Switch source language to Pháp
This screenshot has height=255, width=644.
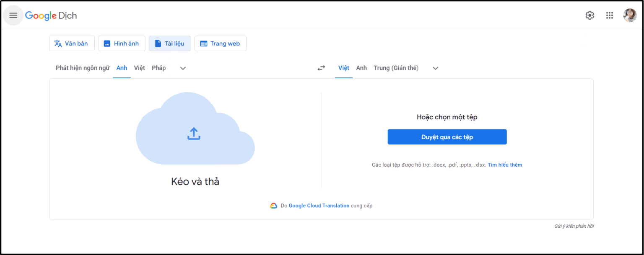(159, 67)
